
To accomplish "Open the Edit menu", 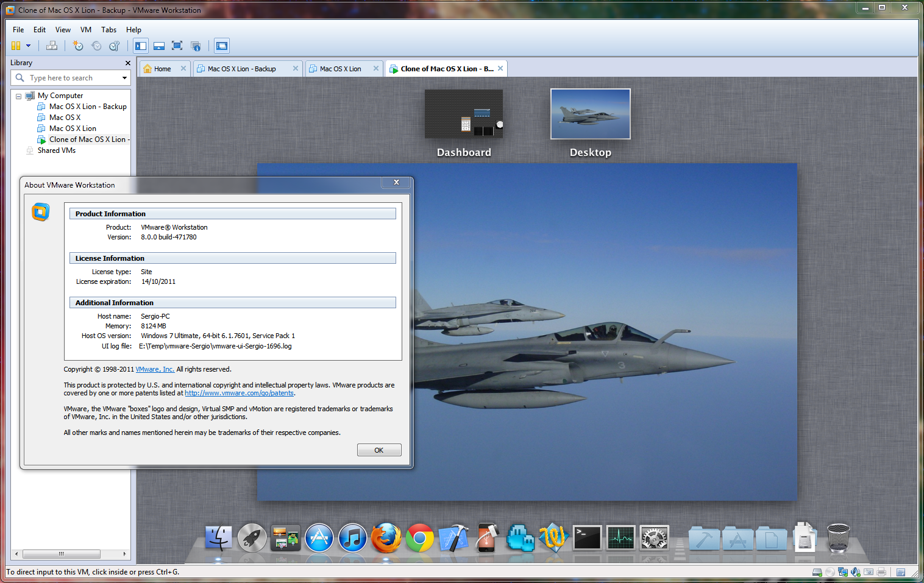I will click(40, 29).
